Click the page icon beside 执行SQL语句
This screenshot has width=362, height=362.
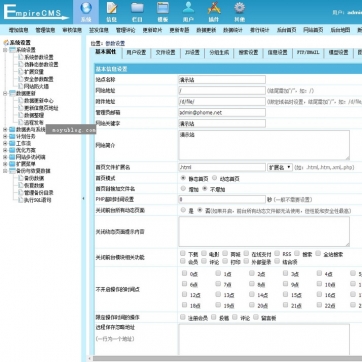21,200
